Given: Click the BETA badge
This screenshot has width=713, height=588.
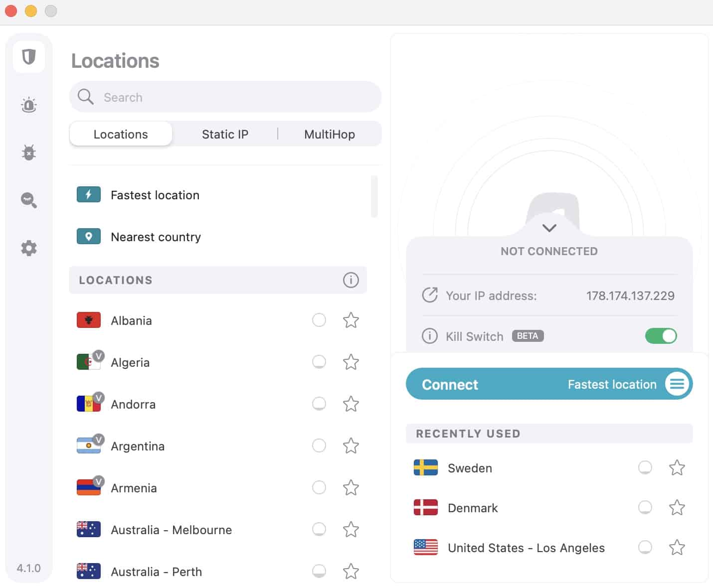Looking at the screenshot, I should 528,336.
